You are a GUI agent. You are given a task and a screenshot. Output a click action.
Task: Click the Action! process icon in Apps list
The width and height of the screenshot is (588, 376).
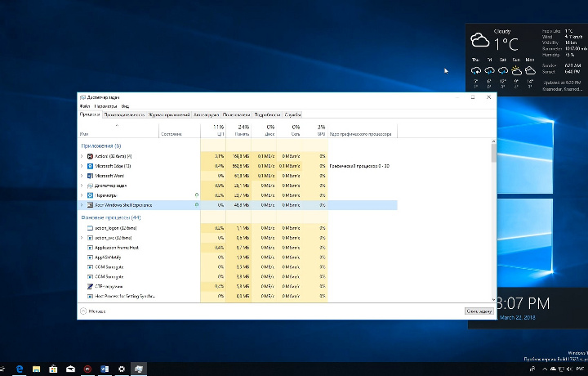90,156
